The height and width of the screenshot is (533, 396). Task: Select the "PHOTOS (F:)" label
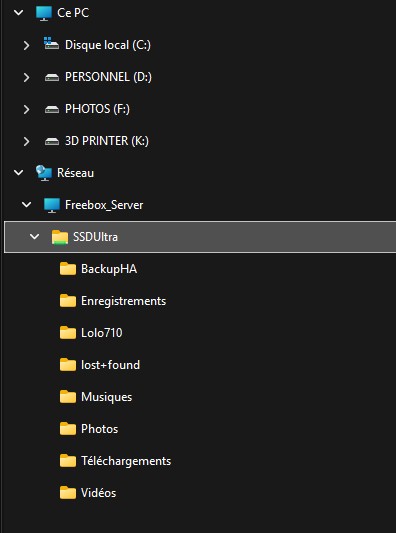point(97,109)
